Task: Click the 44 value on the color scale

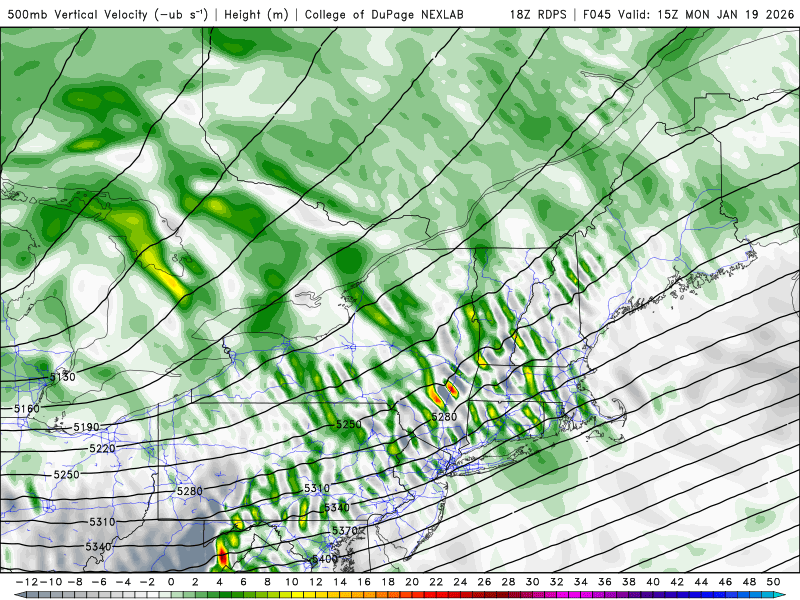Action: click(702, 582)
